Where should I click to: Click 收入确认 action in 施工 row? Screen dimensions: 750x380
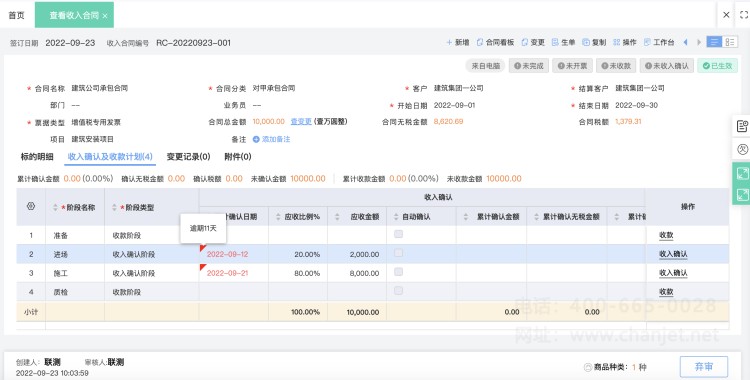point(673,273)
